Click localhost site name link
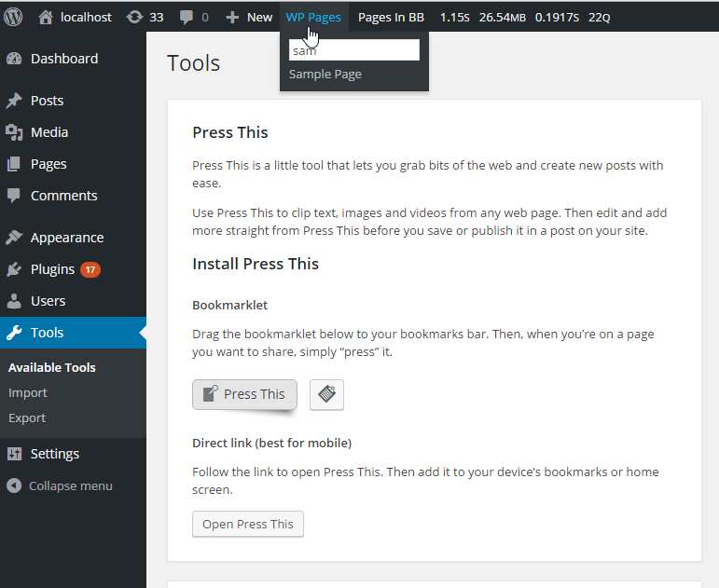This screenshot has width=719, height=588. [x=86, y=18]
